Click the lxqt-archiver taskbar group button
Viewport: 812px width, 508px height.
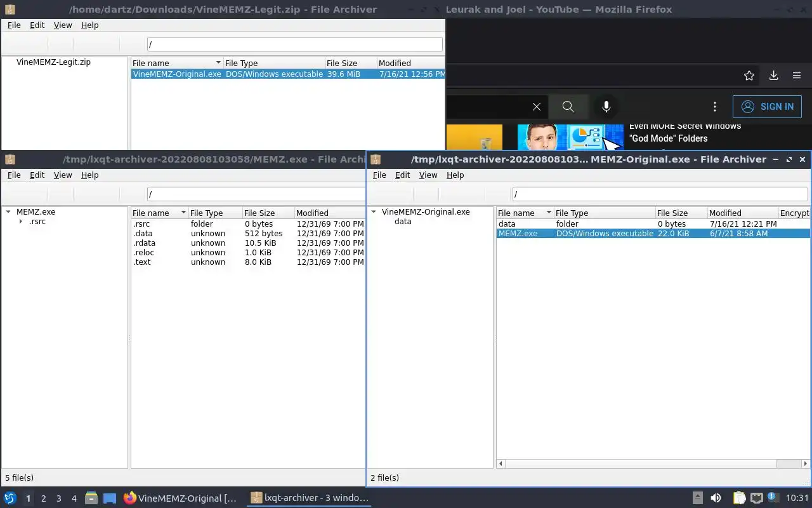308,498
